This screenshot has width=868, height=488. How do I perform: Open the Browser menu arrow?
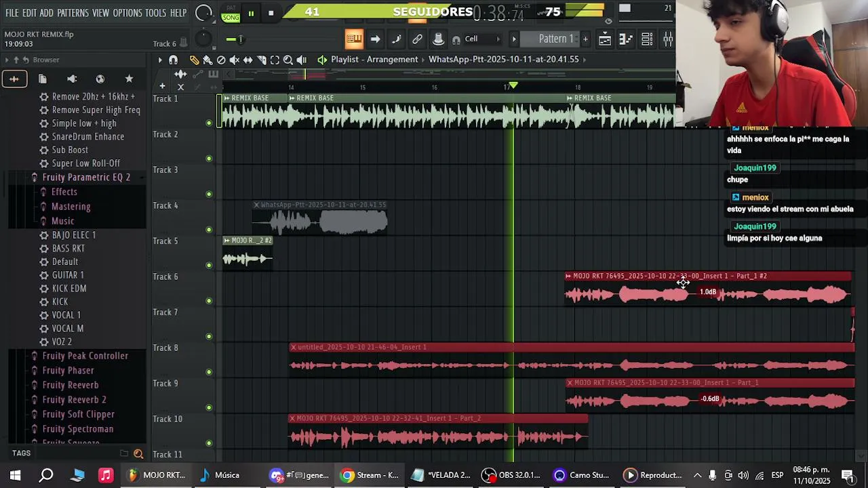point(7,60)
